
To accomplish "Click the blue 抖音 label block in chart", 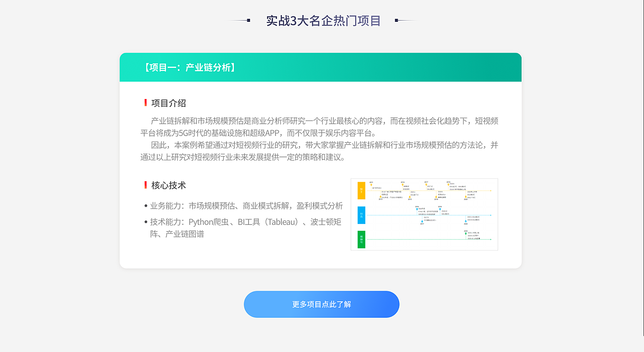I will tap(361, 215).
